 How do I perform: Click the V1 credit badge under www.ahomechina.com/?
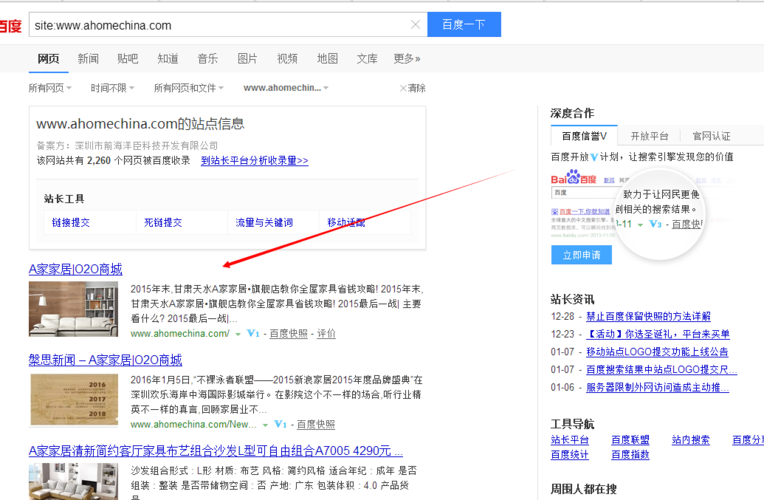[x=253, y=333]
